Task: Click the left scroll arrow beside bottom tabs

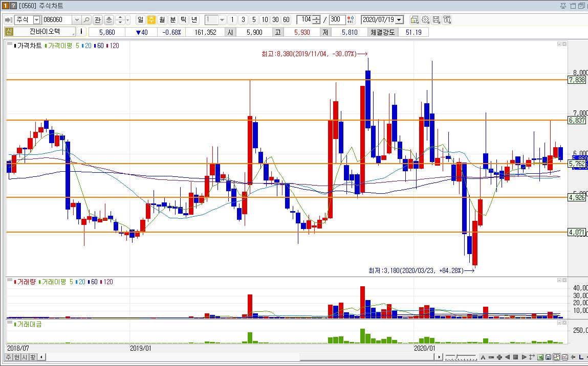Action: coord(41,357)
